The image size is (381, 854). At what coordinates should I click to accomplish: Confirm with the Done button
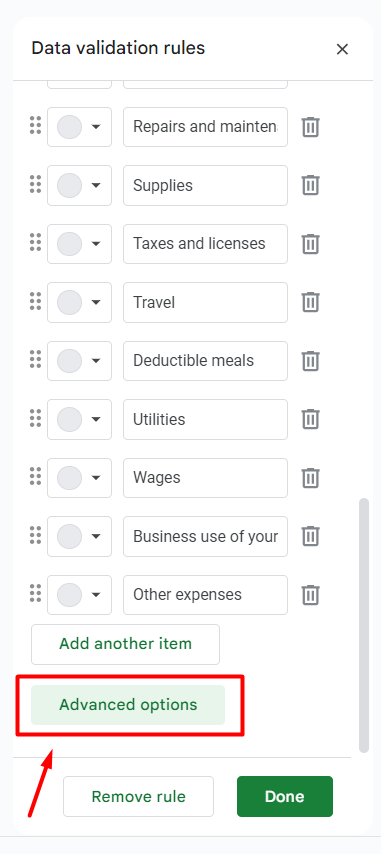(x=285, y=797)
